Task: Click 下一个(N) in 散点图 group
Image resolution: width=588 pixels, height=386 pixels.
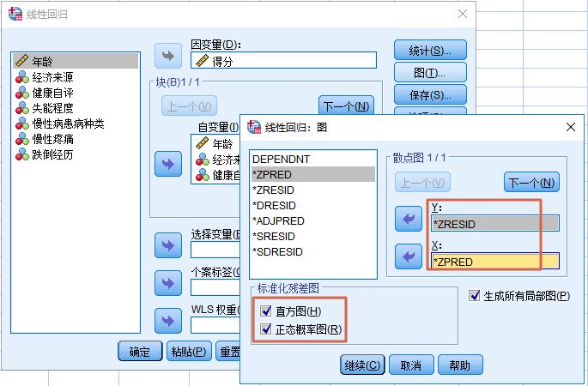Action: click(x=531, y=182)
